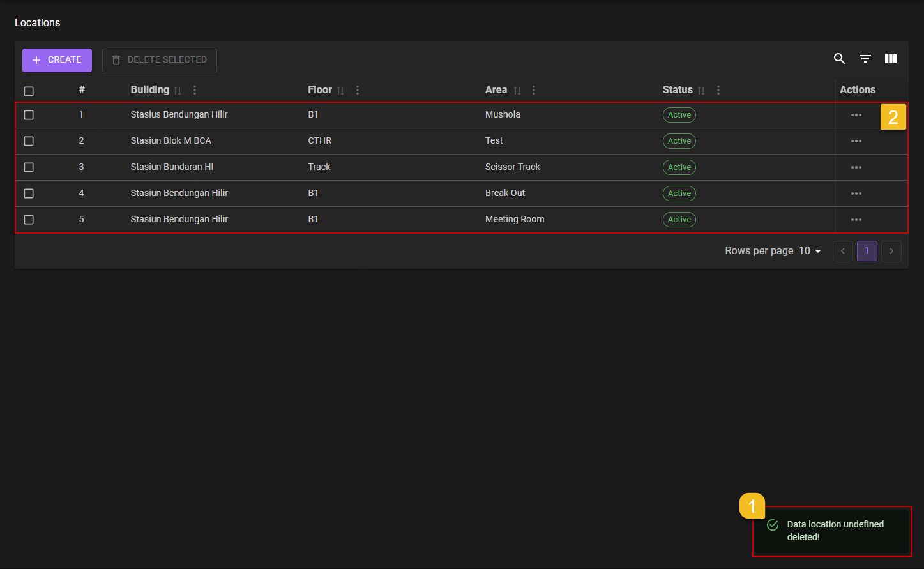Open actions menu for Meeting Room row
The height and width of the screenshot is (569, 924).
tap(856, 220)
